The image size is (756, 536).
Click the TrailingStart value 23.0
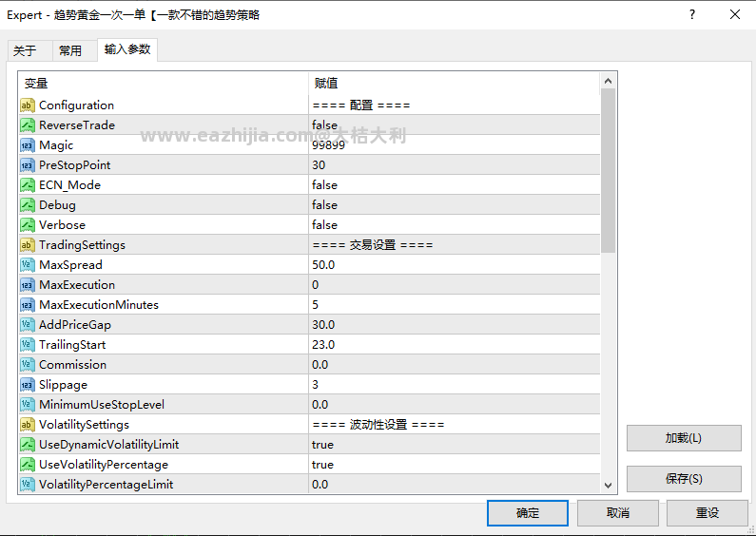click(x=323, y=345)
